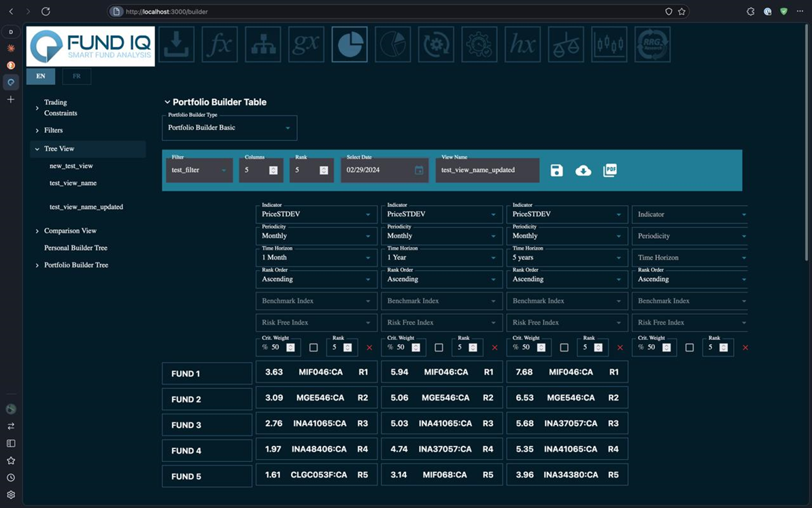Enable the checkbox in the second column
Screen dimensions: 812x508
point(439,348)
